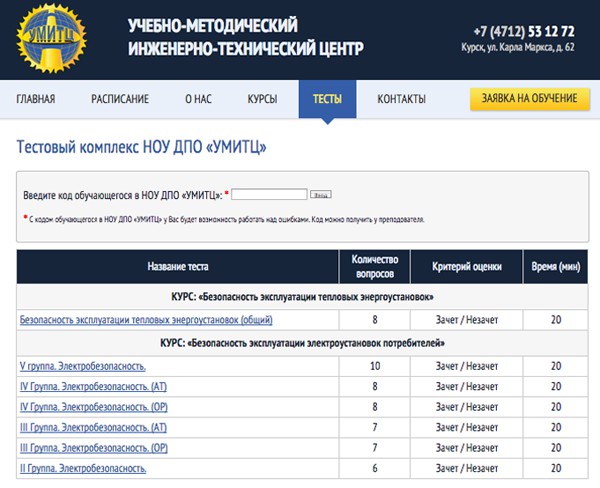
Task: Go to the РАСПИСАНИЕ page
Action: (x=120, y=99)
